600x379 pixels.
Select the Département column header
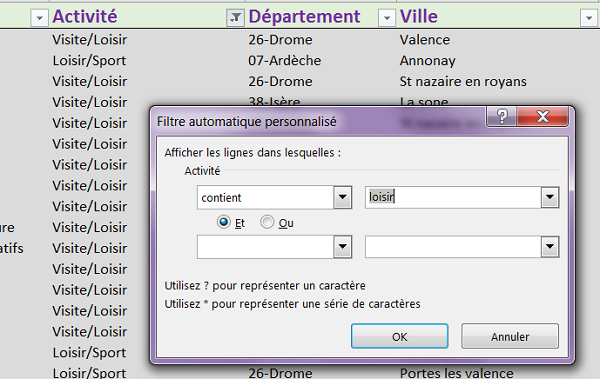[x=304, y=16]
